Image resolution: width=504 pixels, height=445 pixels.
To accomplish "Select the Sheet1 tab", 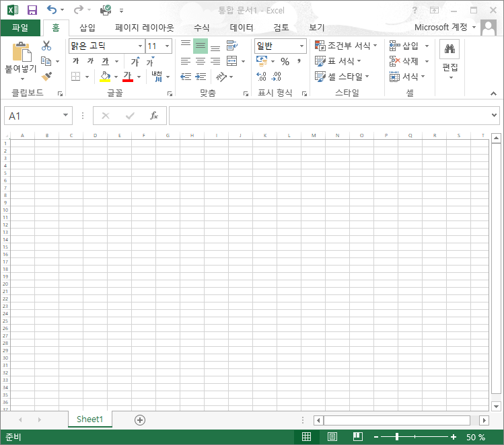I will click(x=90, y=419).
